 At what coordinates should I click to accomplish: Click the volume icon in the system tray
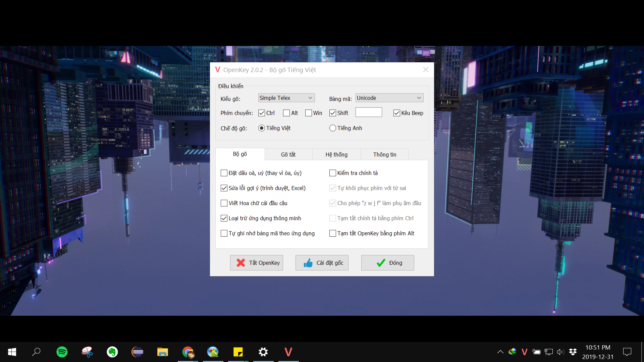tap(560, 352)
